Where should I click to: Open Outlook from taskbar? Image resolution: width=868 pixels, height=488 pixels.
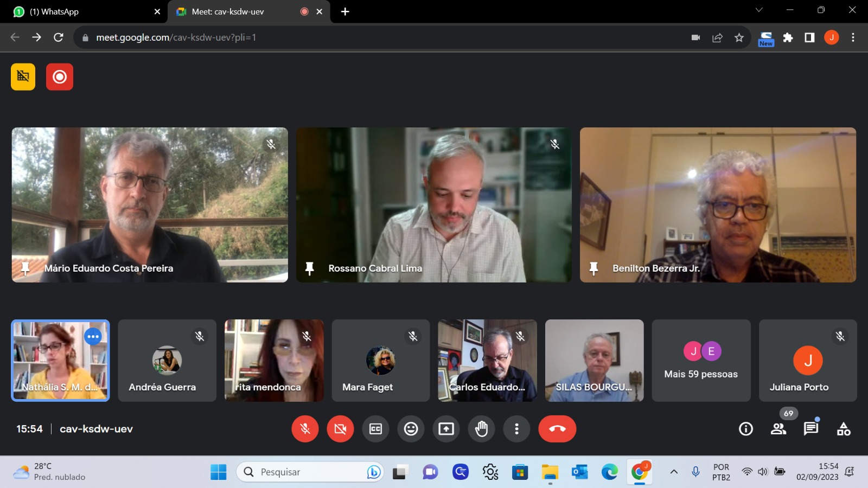580,472
